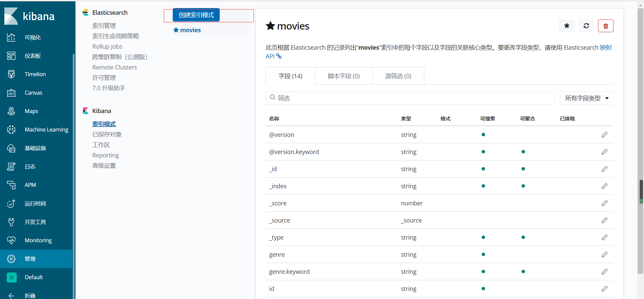
Task: Edit the _id field
Action: coord(604,169)
